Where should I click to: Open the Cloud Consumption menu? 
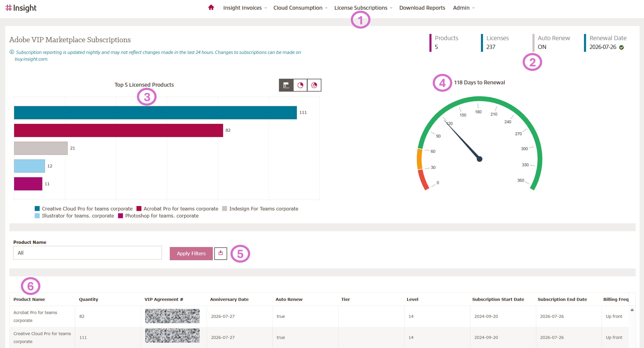[300, 8]
